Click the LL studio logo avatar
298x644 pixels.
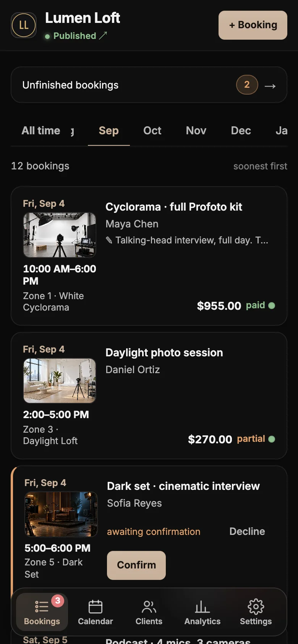tap(24, 25)
